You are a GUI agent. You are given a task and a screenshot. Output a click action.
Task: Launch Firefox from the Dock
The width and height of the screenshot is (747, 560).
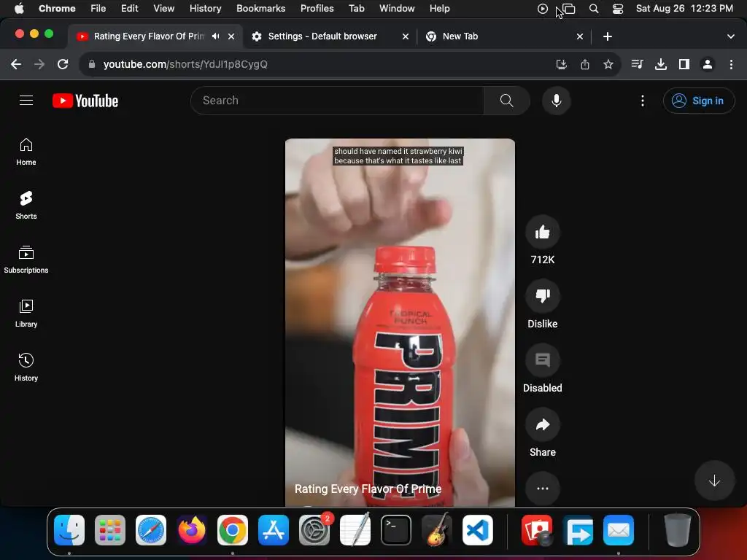point(192,530)
